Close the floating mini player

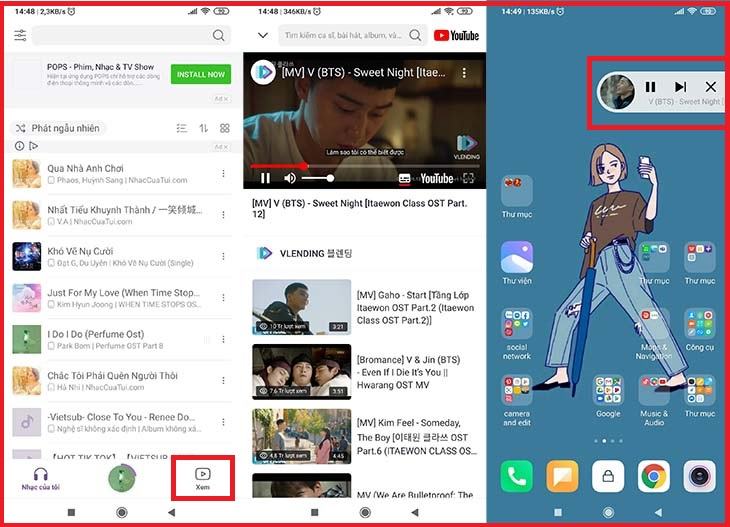710,87
